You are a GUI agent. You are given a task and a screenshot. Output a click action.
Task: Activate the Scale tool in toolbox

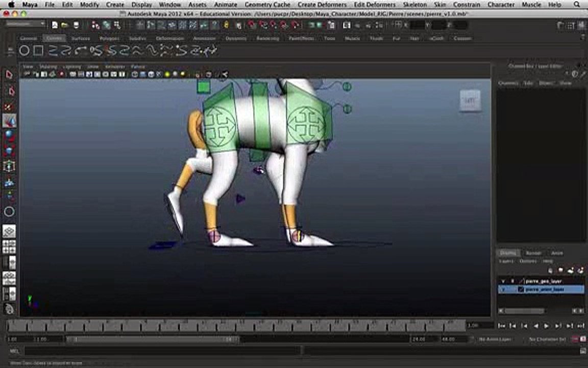coord(9,151)
